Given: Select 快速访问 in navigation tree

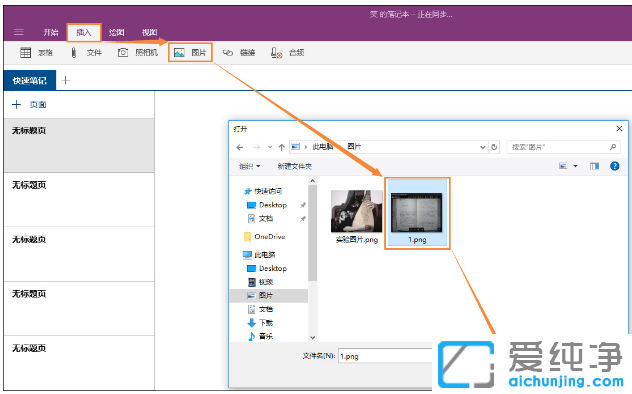Looking at the screenshot, I should coord(263,191).
